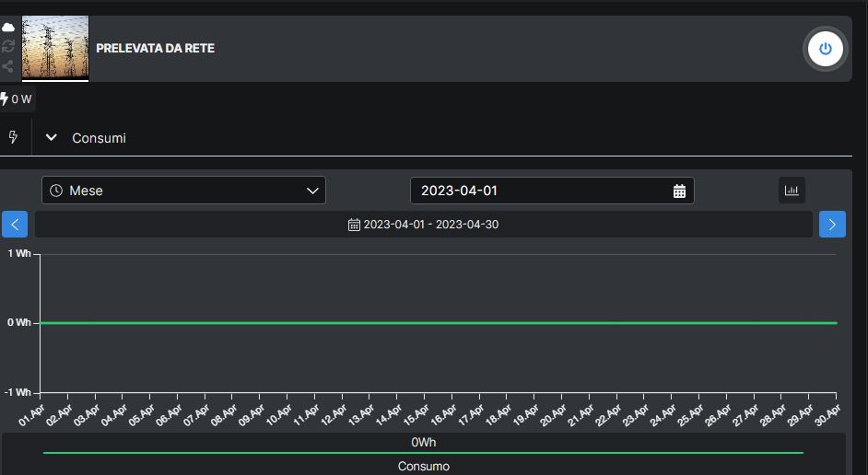Click the bar chart view icon
The height and width of the screenshot is (475, 868).
pyautogui.click(x=792, y=191)
